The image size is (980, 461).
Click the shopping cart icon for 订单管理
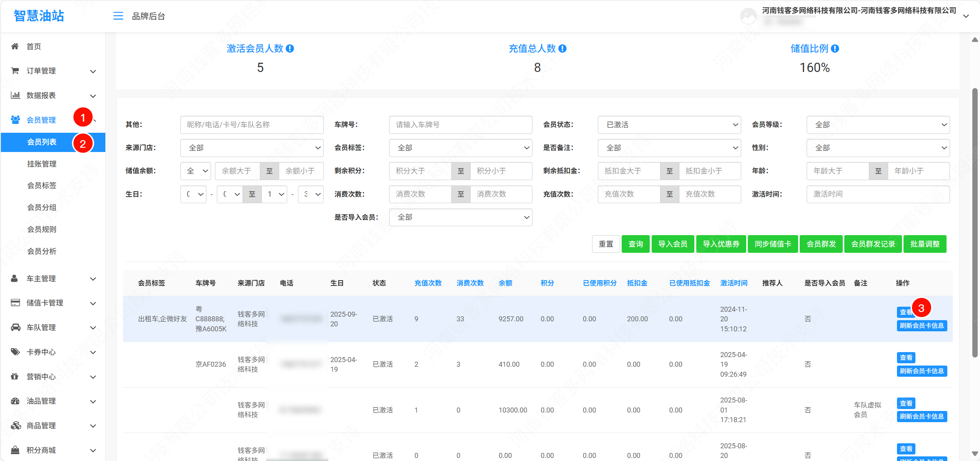15,71
